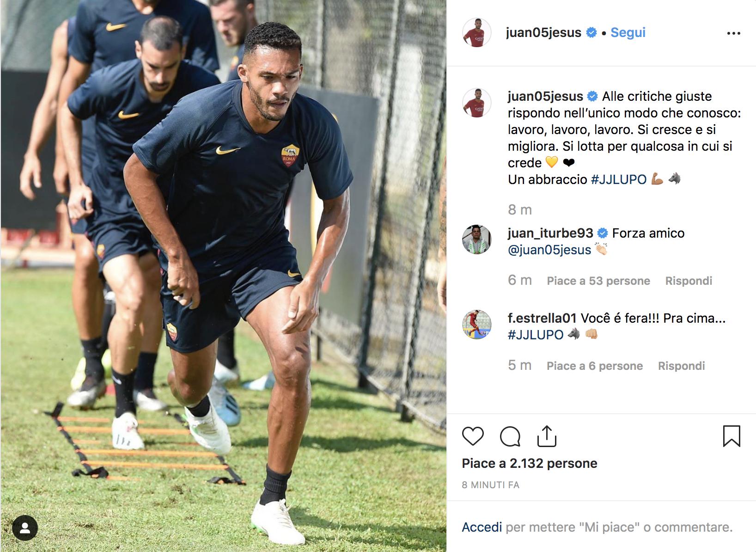Open the comment speech bubble icon
Image resolution: width=756 pixels, height=552 pixels.
coord(510,436)
